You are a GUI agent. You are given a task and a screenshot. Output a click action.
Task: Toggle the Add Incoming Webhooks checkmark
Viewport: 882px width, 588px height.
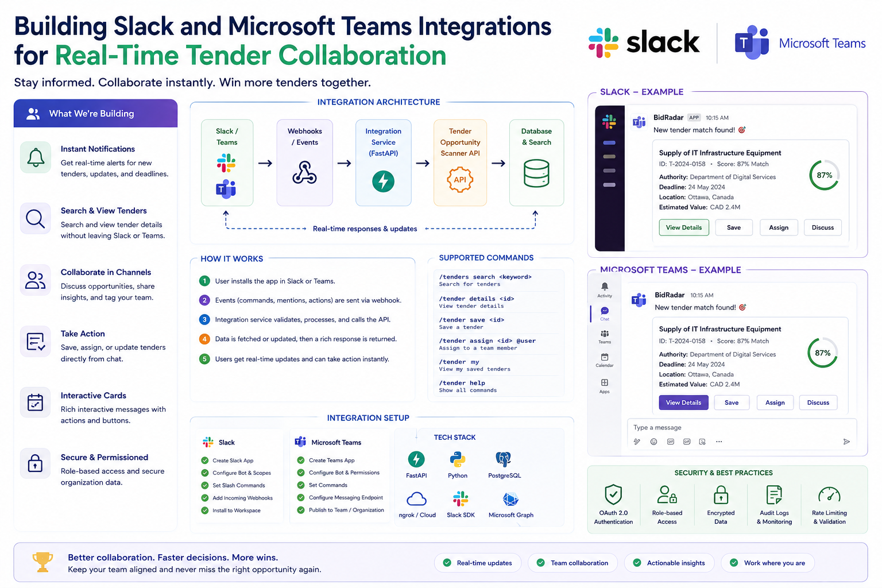[205, 498]
